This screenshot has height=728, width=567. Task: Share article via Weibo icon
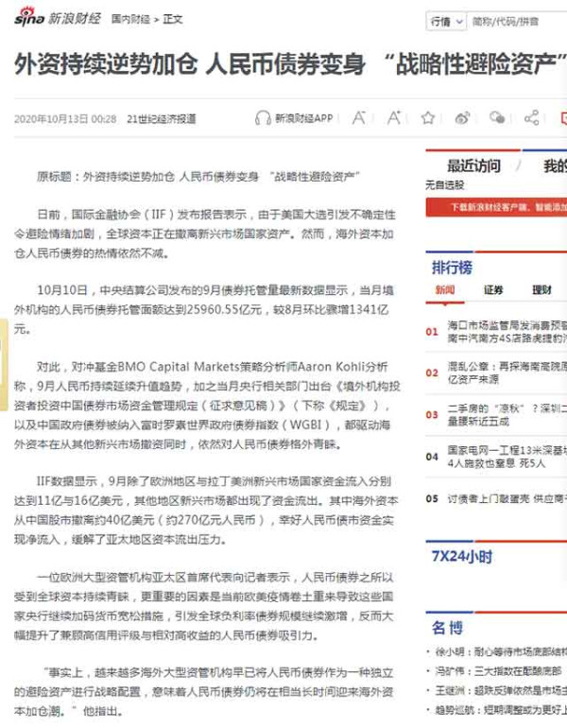[462, 118]
